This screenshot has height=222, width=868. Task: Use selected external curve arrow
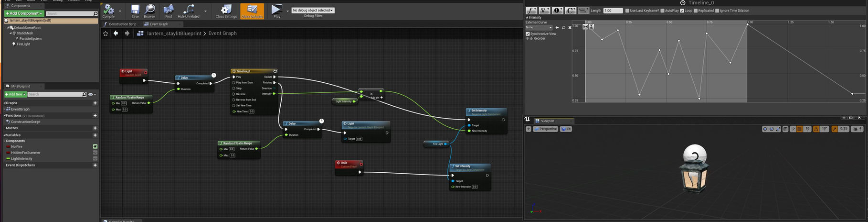tap(557, 27)
